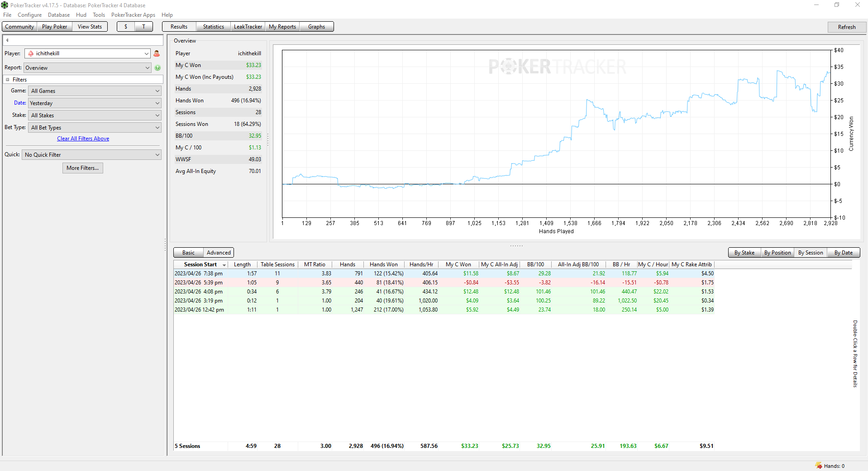Screen dimensions: 868x471
Task: Click the spade site icon beside ichithekill
Action: click(31, 53)
